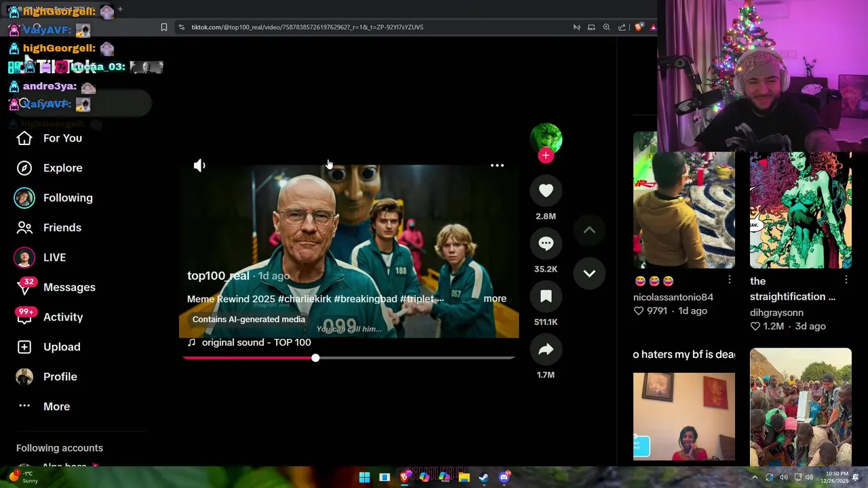The width and height of the screenshot is (868, 488).
Task: Click the #breakingbad hashtag
Action: tap(366, 299)
